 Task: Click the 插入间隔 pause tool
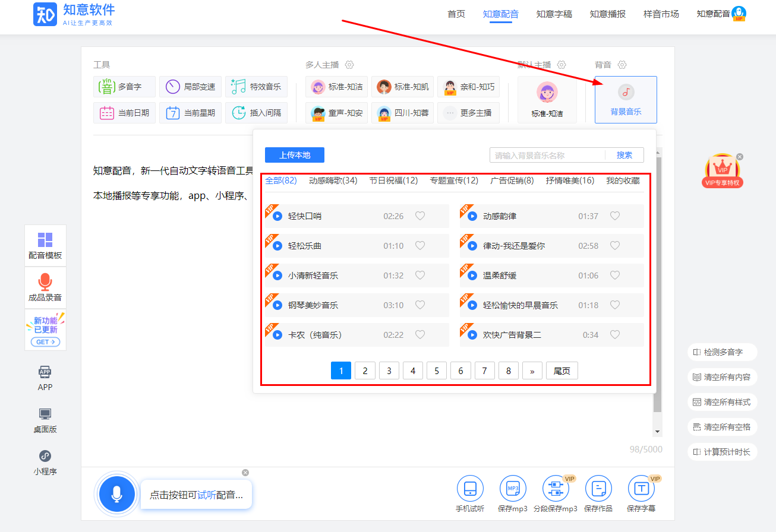click(x=256, y=113)
